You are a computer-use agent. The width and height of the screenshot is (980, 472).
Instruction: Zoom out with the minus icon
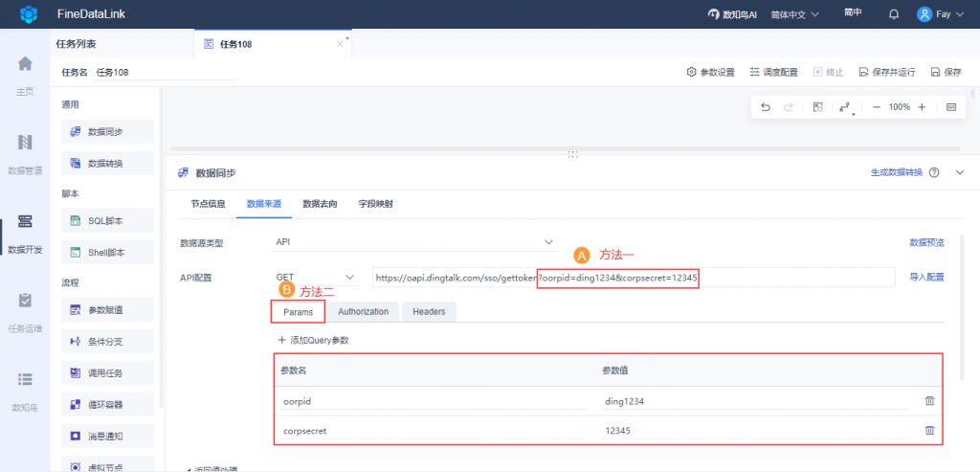pos(877,107)
